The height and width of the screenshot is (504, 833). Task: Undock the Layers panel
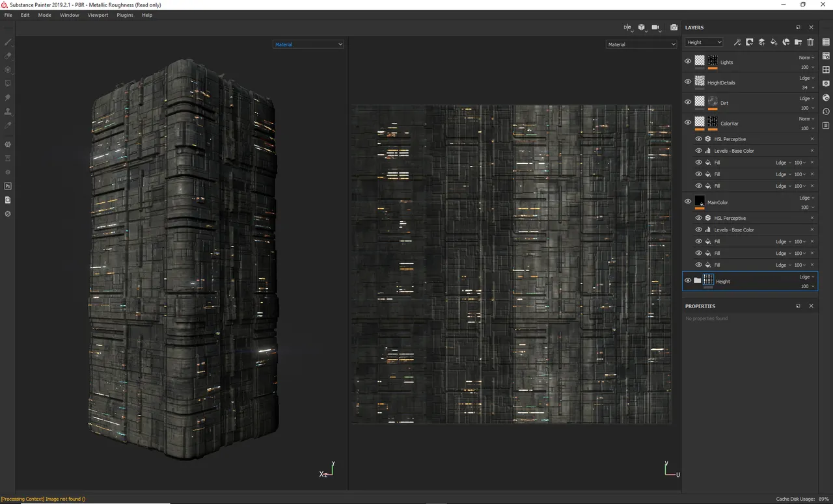click(799, 27)
